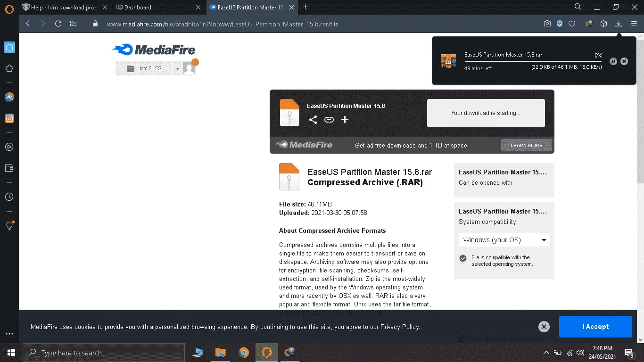Expand the dropdown arrow beside MY FILES
Image resolution: width=644 pixels, height=362 pixels.
click(177, 69)
